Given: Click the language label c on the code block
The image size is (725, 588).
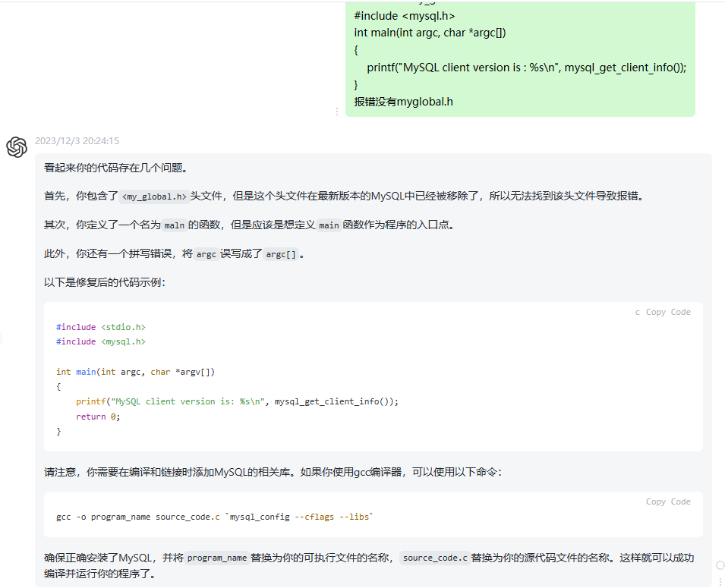Looking at the screenshot, I should pyautogui.click(x=637, y=313).
